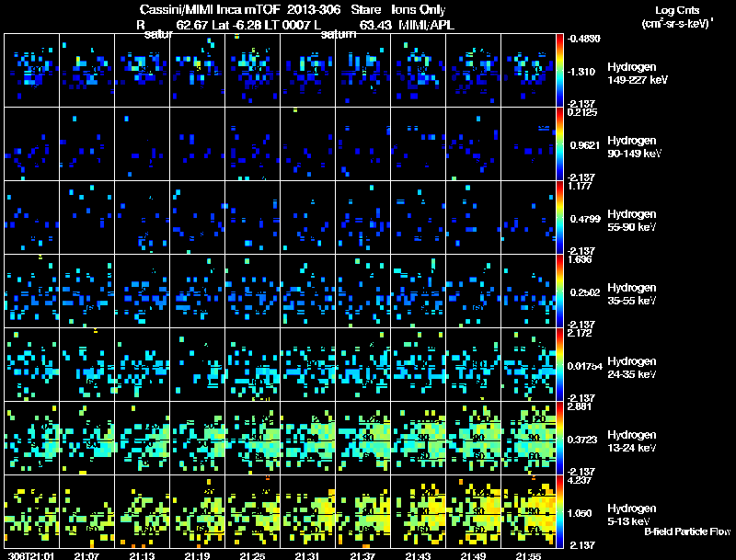Click the 0.2502 colorbar midpoint value

(x=585, y=292)
